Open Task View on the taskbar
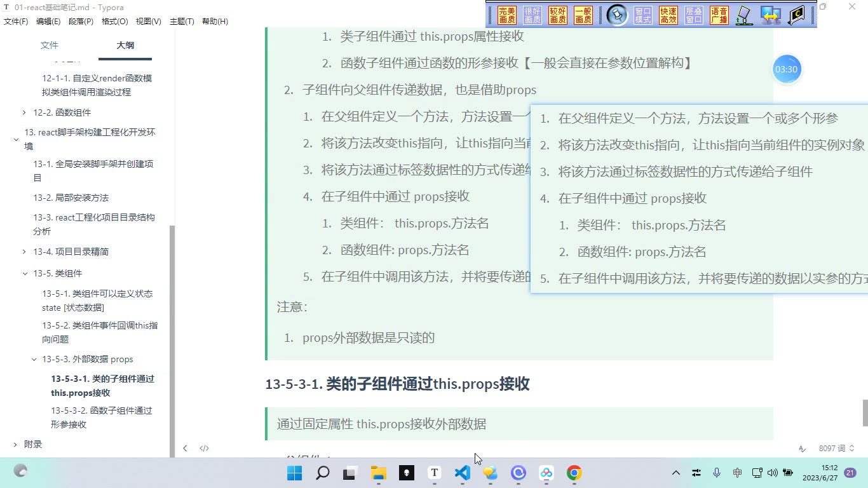This screenshot has width=868, height=488. pyautogui.click(x=350, y=473)
